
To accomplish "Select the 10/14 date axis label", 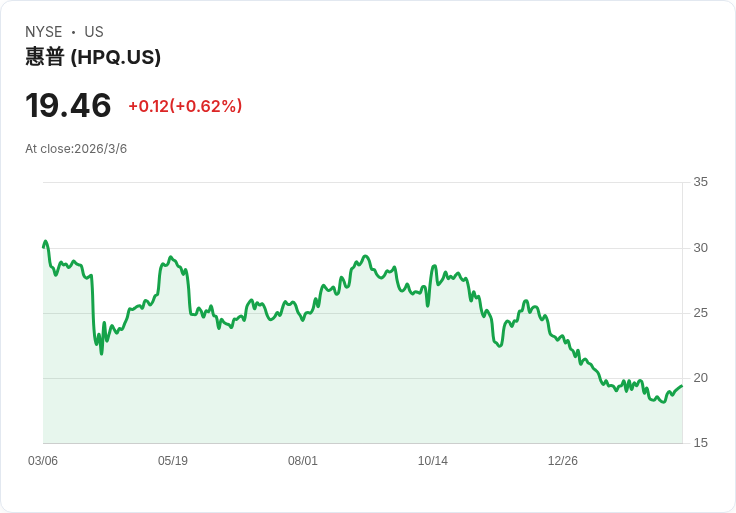I will [x=433, y=461].
